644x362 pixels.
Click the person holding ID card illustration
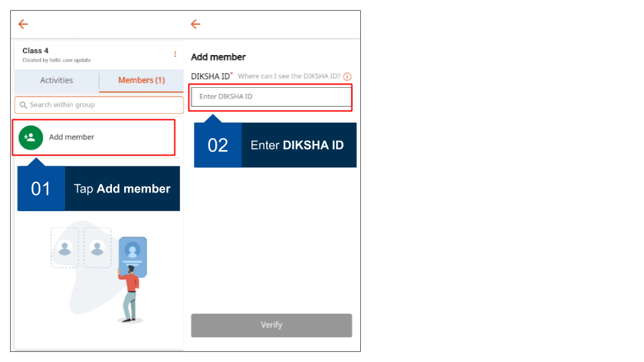tap(129, 282)
